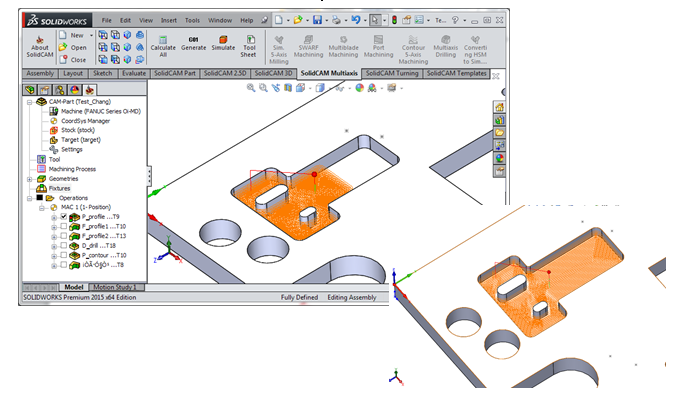Screen dimensions: 693x405
Task: Check the P_contour ...T10 operation checkbox
Action: 64,255
